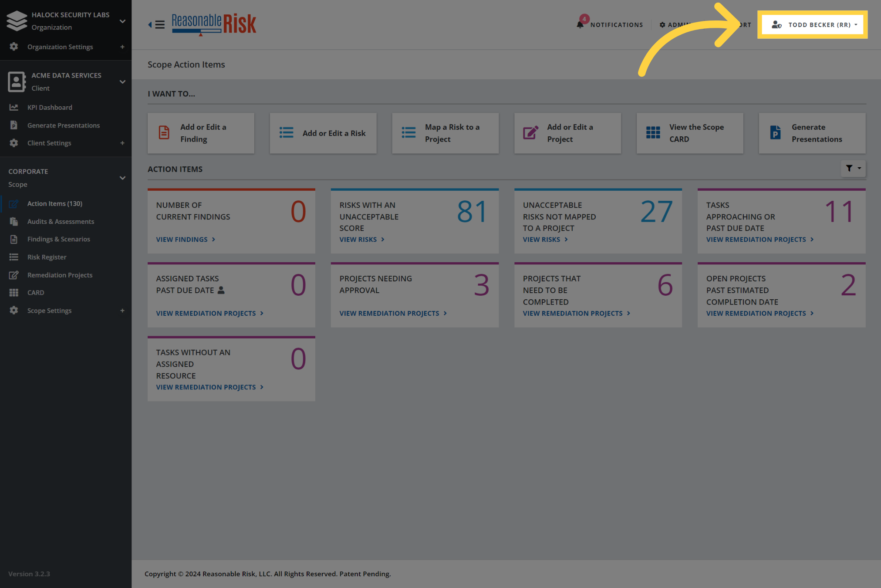Click the View the Scope CARD button
The width and height of the screenshot is (881, 588).
(x=690, y=133)
